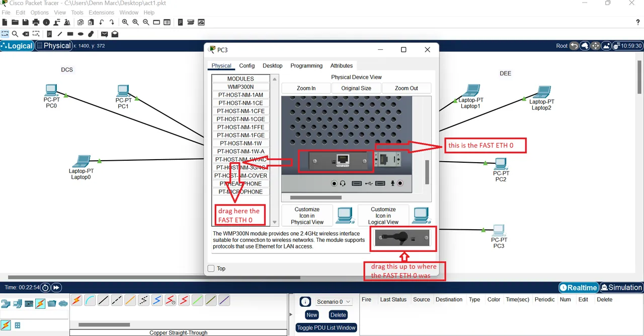Click the New file icon in toolbar
The height and width of the screenshot is (336, 644).
pos(5,22)
